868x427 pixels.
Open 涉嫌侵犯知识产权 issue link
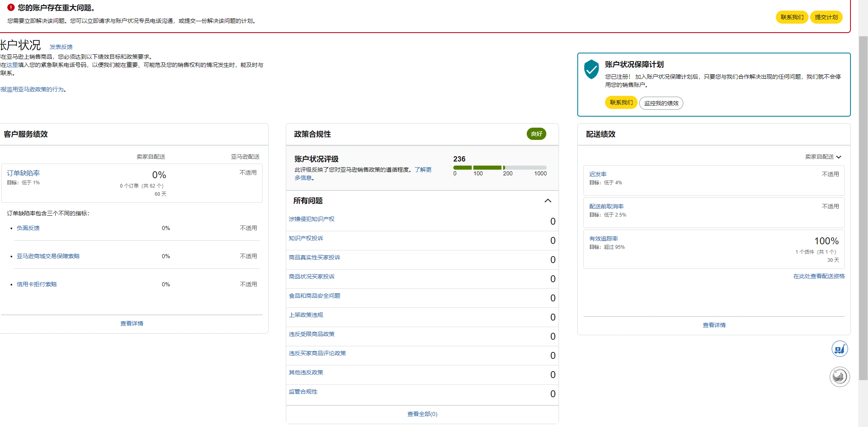311,219
